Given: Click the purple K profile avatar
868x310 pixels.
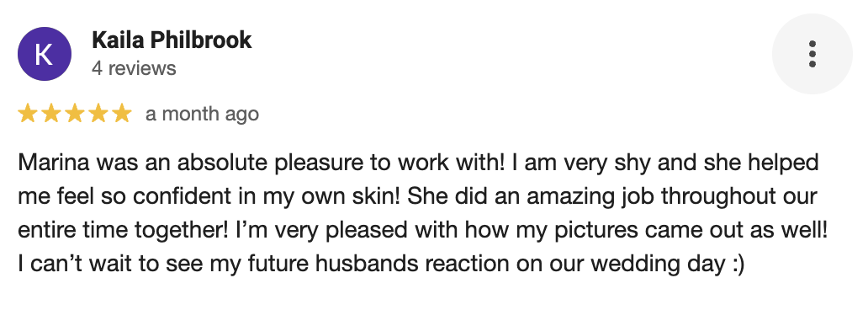Looking at the screenshot, I should pos(45,54).
